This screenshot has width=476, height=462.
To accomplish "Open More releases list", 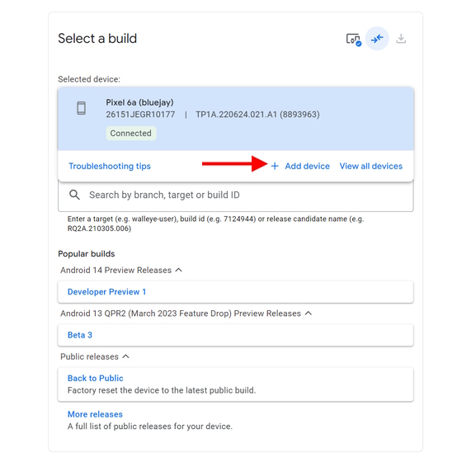I will [95, 414].
